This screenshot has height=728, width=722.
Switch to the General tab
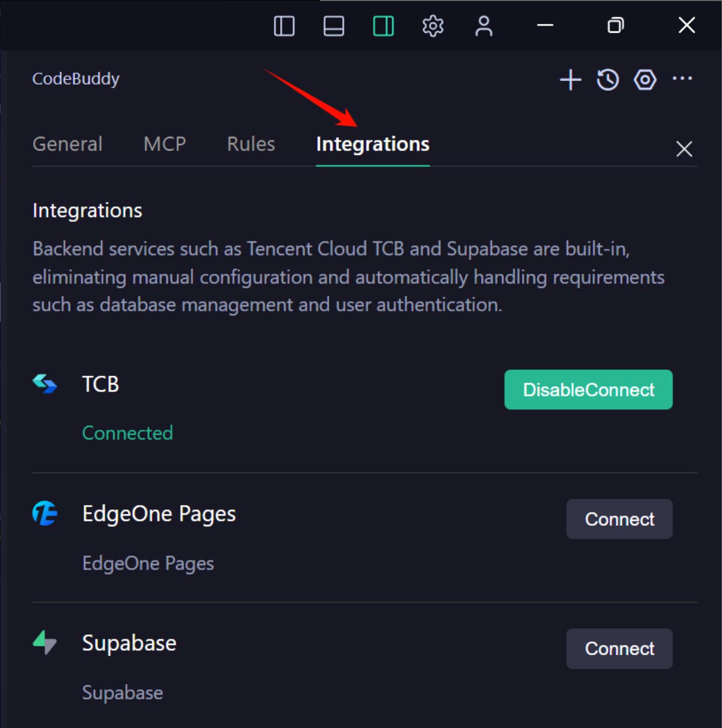tap(68, 144)
